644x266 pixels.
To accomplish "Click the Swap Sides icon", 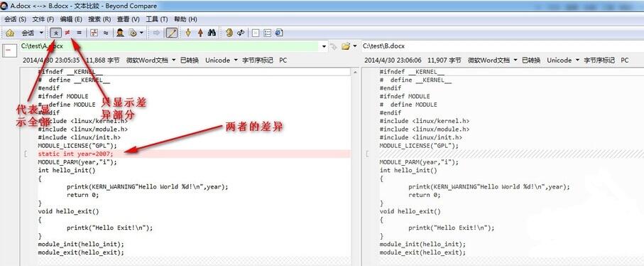I will click(241, 33).
